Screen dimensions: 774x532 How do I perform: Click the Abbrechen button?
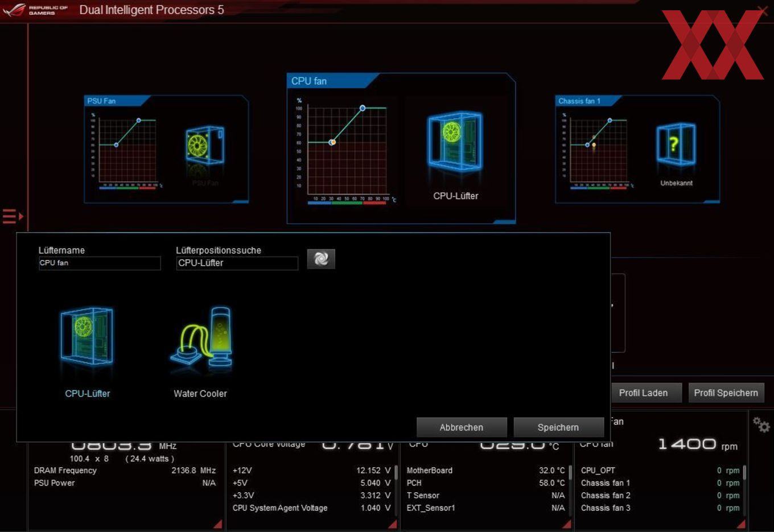pos(462,427)
